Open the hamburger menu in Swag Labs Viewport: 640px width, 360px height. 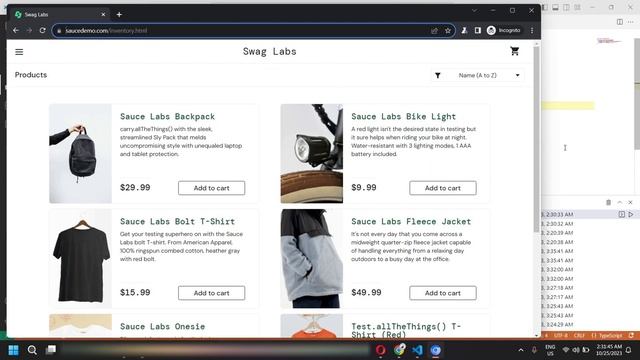(x=19, y=52)
